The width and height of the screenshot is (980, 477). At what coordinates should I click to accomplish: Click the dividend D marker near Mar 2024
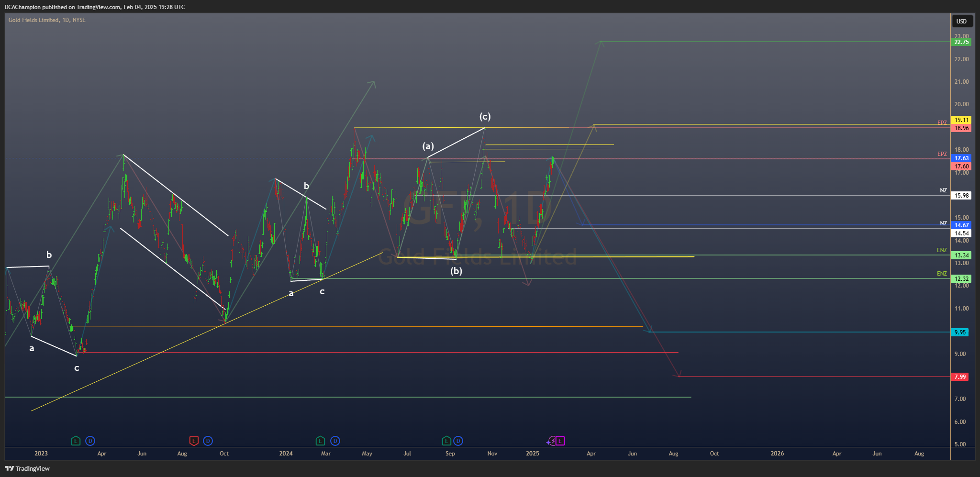click(335, 441)
